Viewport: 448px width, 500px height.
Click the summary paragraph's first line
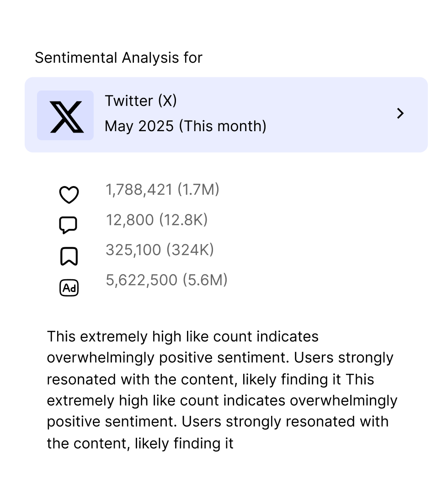coord(183,337)
